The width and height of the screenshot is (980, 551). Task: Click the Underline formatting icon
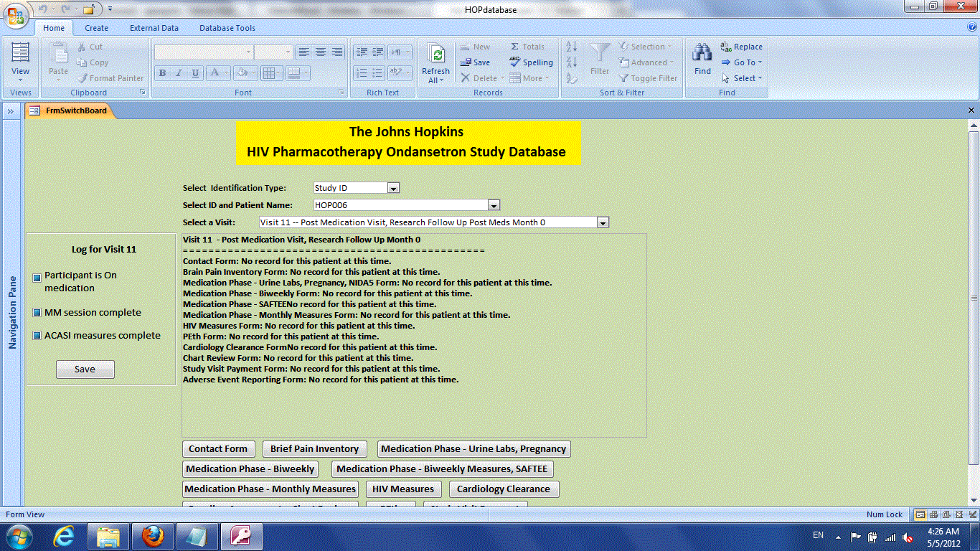pyautogui.click(x=195, y=73)
